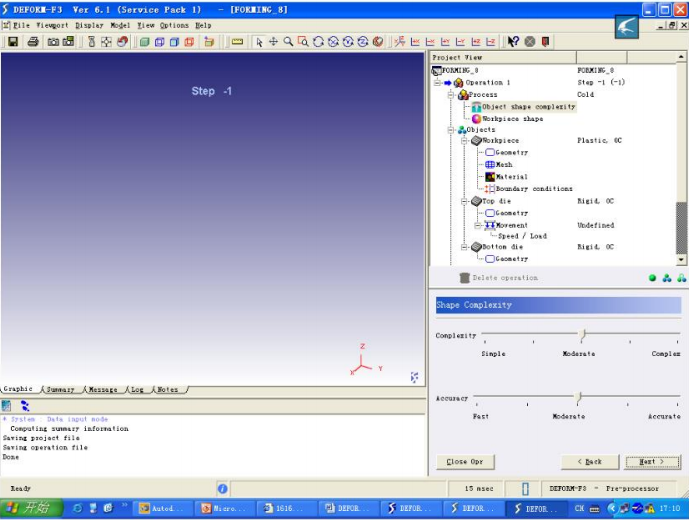Click the context help arrow icon
This screenshot has width=689, height=520.
(513, 42)
